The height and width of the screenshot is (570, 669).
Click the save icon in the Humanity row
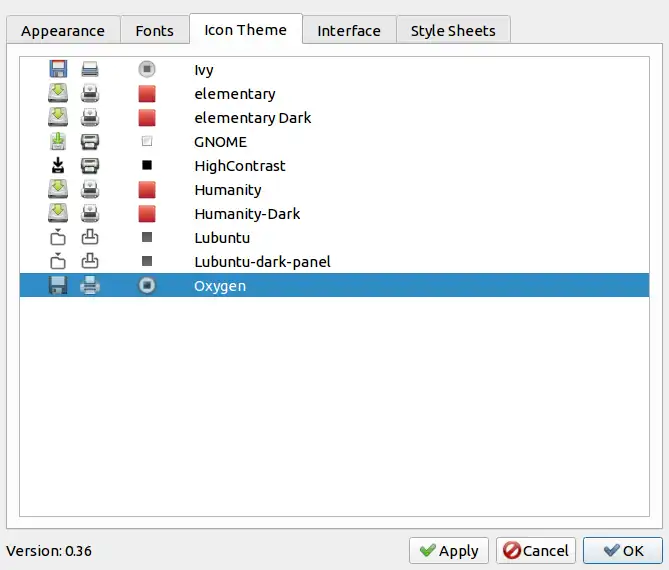[58, 189]
